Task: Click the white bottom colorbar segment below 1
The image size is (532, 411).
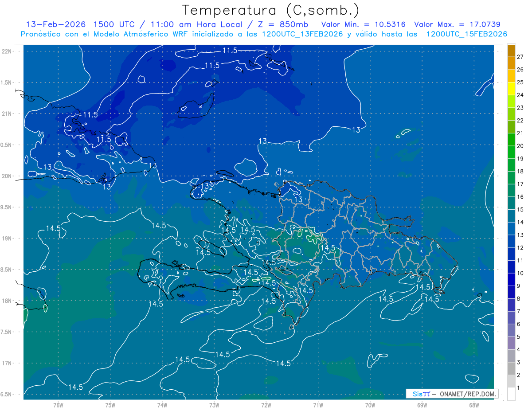Action: pyautogui.click(x=511, y=394)
